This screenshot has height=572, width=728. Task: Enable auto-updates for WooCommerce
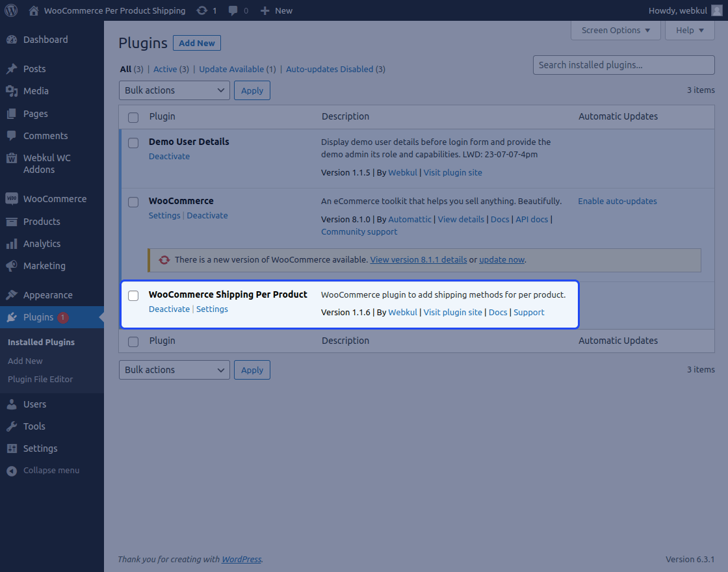(617, 201)
